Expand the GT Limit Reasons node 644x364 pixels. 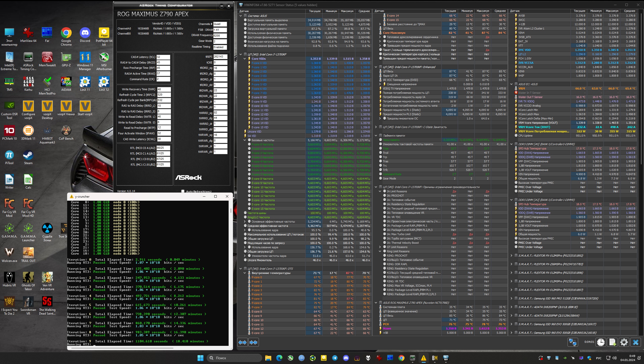coord(380,247)
